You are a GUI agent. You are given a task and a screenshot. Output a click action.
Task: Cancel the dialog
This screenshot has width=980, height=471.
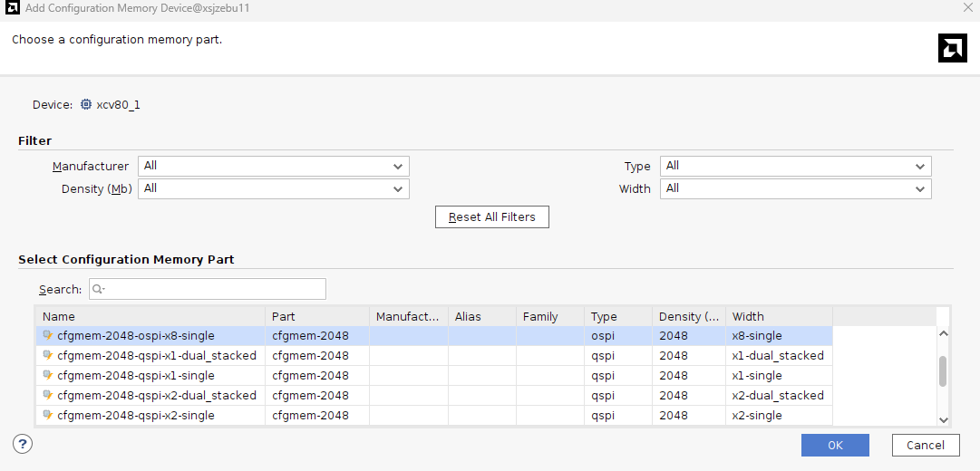(x=926, y=445)
